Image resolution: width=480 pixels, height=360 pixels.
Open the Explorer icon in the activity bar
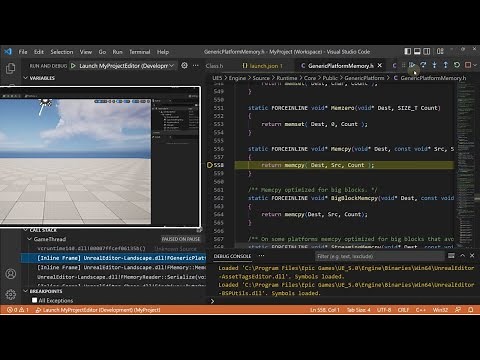point(10,68)
